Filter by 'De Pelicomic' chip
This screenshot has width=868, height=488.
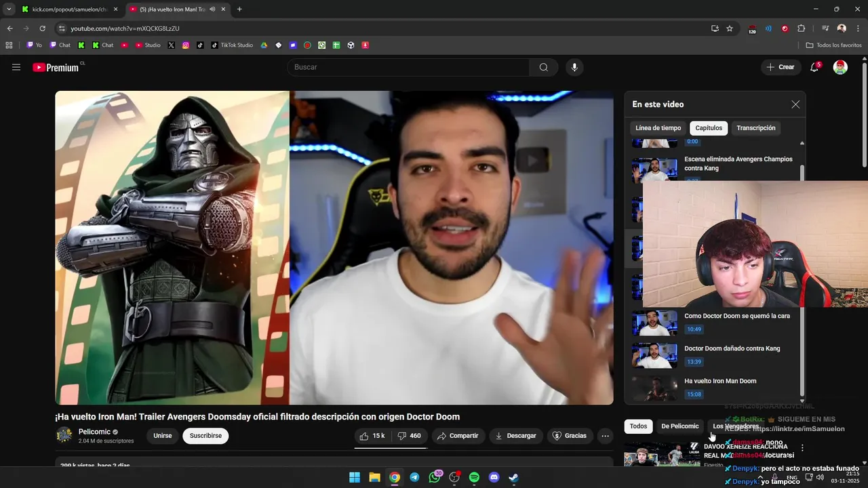pyautogui.click(x=679, y=426)
